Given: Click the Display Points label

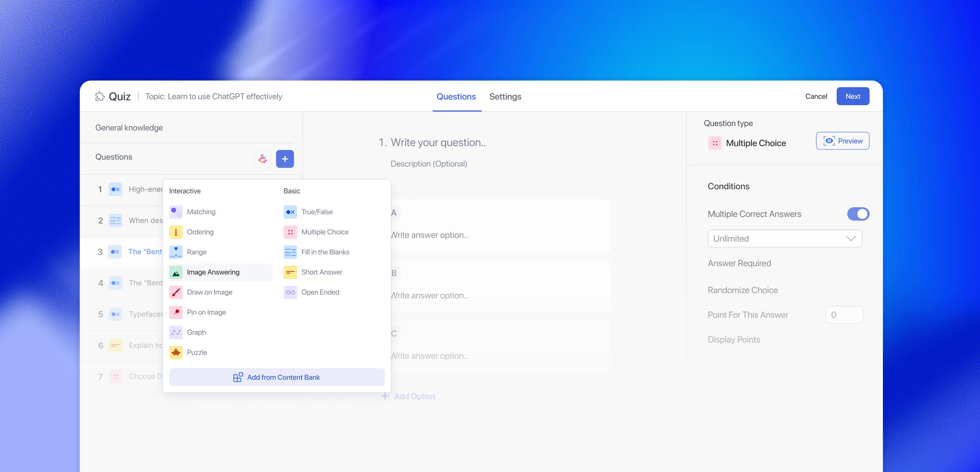Looking at the screenshot, I should tap(734, 340).
